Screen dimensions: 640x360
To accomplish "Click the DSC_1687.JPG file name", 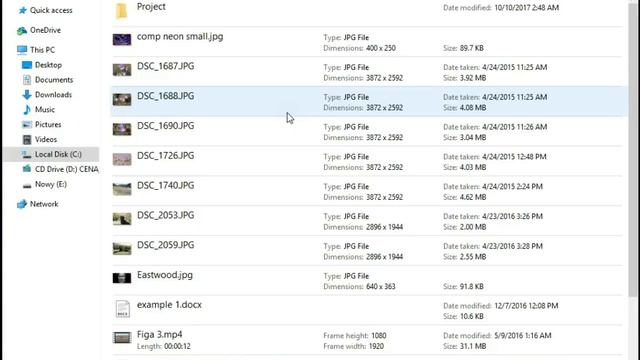I will point(165,66).
